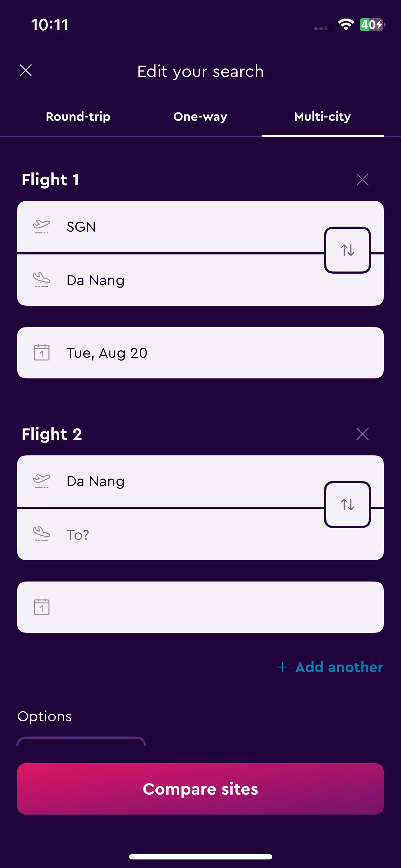Swap Flight 1 origin and destination

(x=348, y=250)
